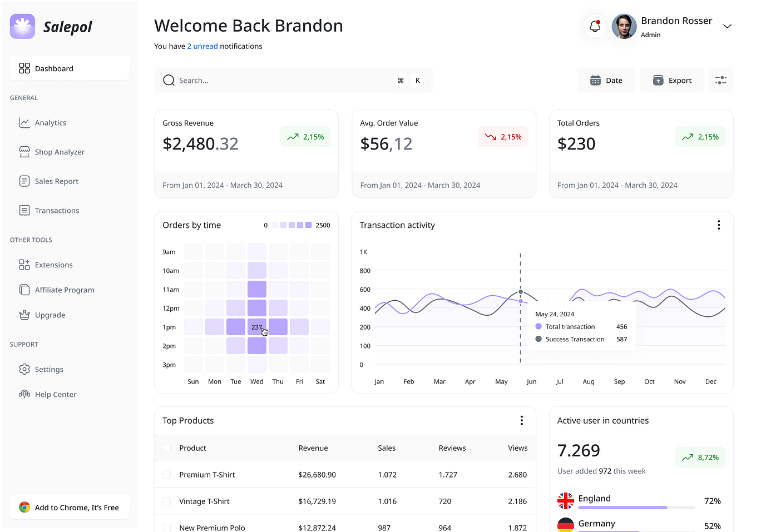Click the search magnifier icon

point(169,81)
